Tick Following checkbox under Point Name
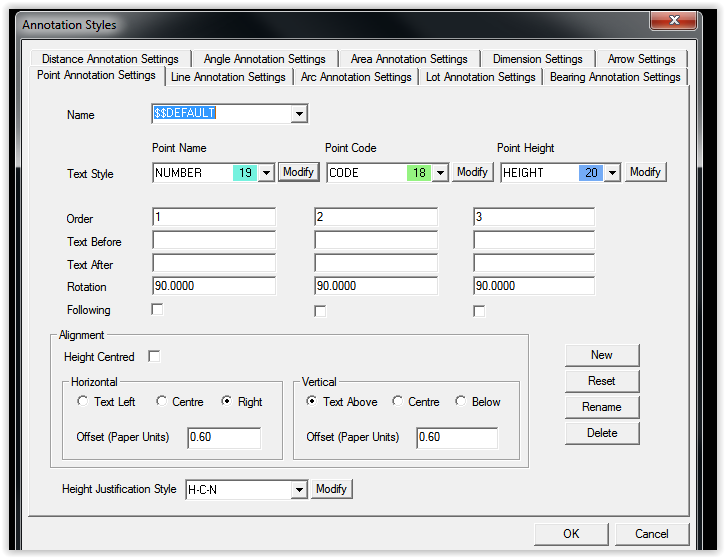The image size is (725, 558). pyautogui.click(x=157, y=310)
